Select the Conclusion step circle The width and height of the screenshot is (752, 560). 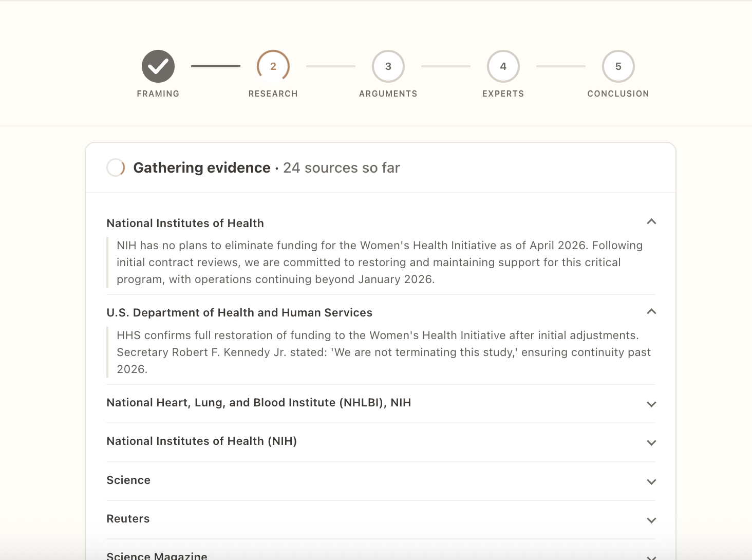click(618, 66)
